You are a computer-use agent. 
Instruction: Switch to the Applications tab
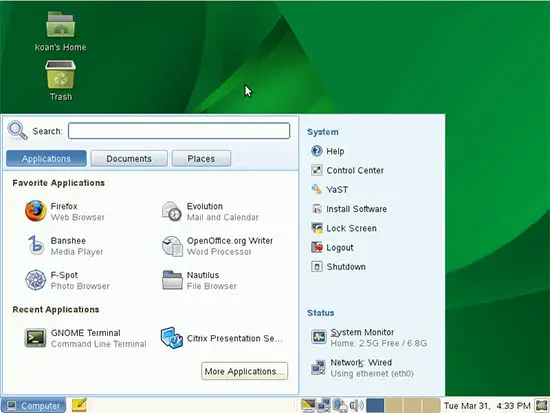pos(46,159)
